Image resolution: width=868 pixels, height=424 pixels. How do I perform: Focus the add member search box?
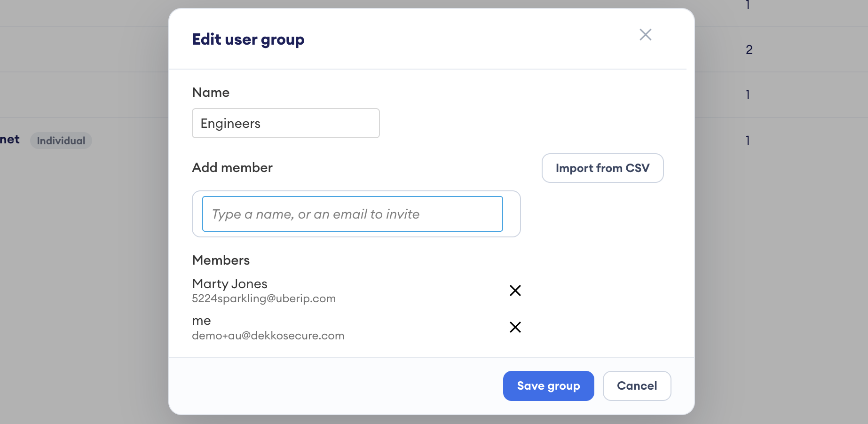pos(353,214)
